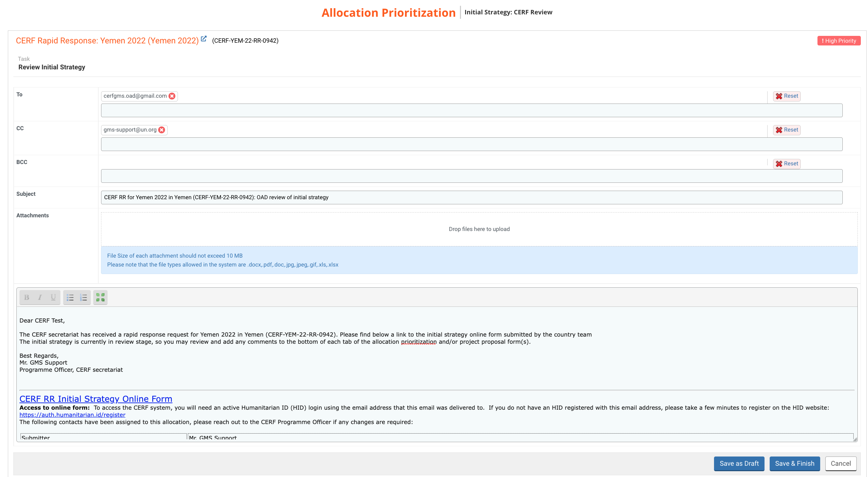Click the file size 10 MB notice text
The width and height of the screenshot is (868, 477).
tap(175, 256)
